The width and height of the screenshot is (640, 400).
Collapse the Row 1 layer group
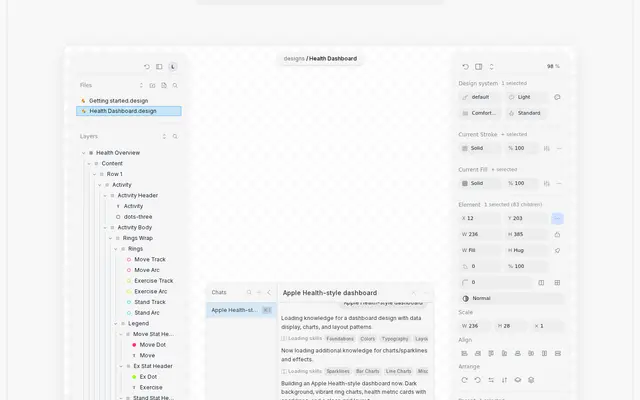[x=94, y=174]
